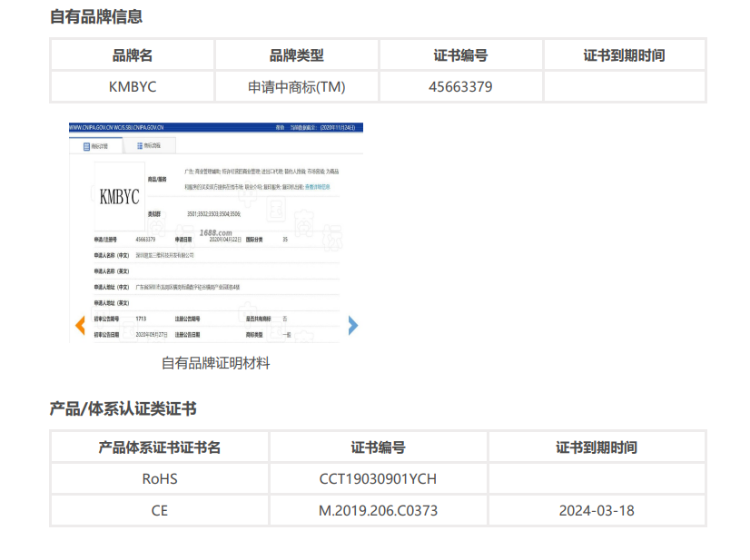The height and width of the screenshot is (560, 750).
Task: Click the 商标流程 tab icon in certificate image
Action: click(140, 145)
